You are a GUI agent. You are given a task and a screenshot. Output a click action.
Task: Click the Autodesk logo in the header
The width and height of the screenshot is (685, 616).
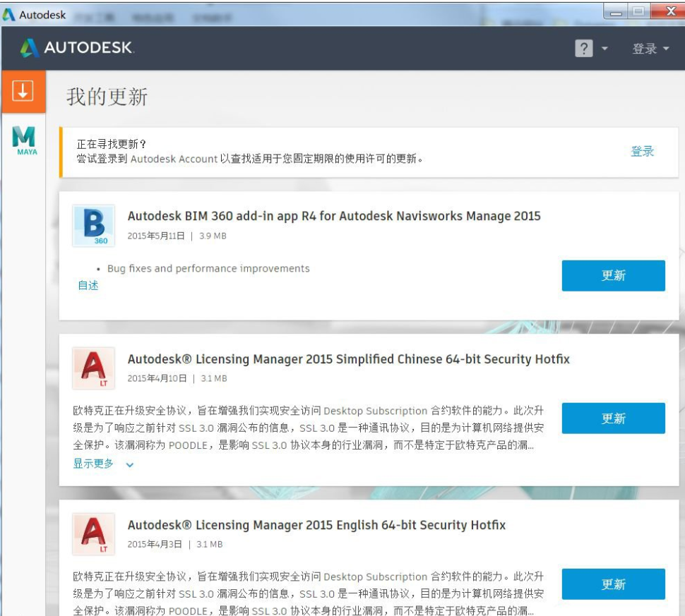click(77, 48)
